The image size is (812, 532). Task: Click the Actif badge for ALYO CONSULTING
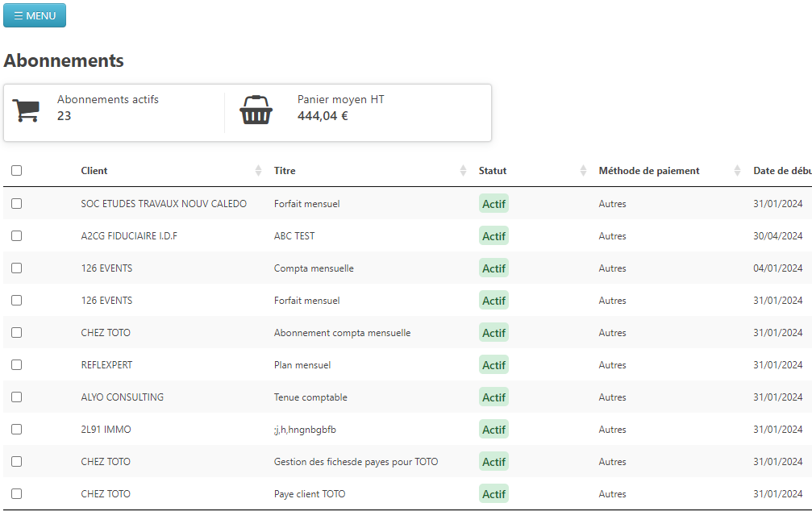point(493,397)
